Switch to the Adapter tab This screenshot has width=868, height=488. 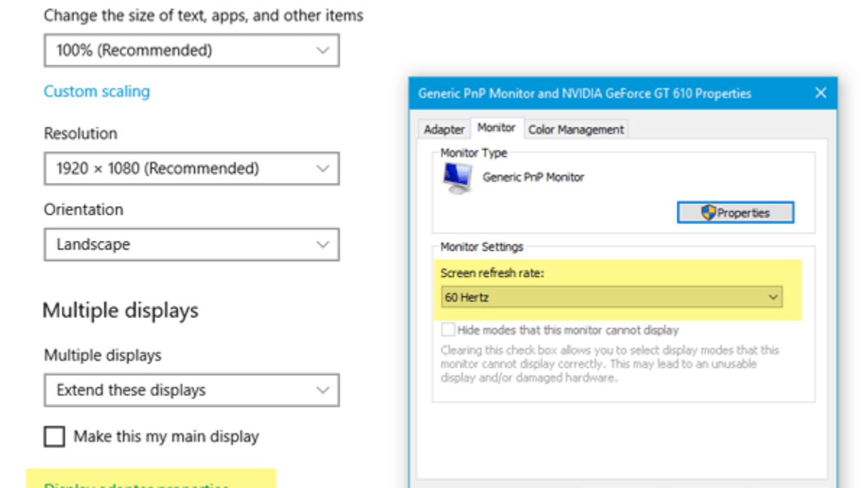tap(444, 129)
